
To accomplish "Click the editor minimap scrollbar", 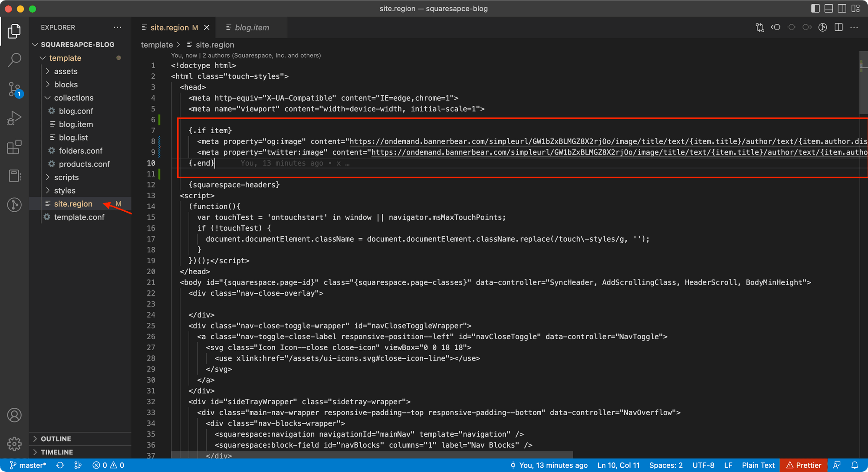I will click(863, 82).
